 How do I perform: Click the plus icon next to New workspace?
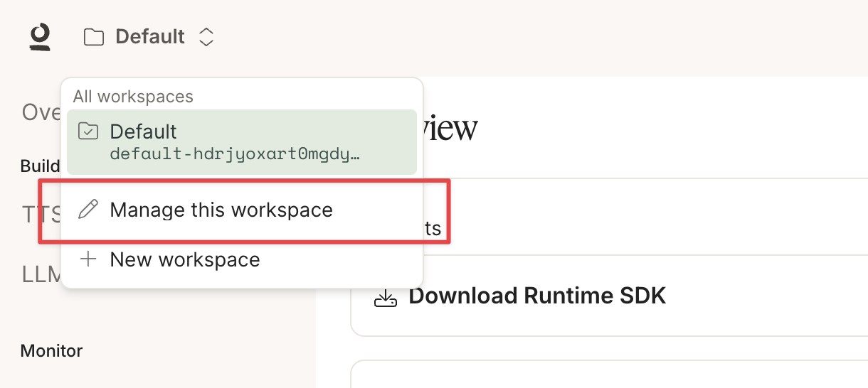[x=88, y=259]
